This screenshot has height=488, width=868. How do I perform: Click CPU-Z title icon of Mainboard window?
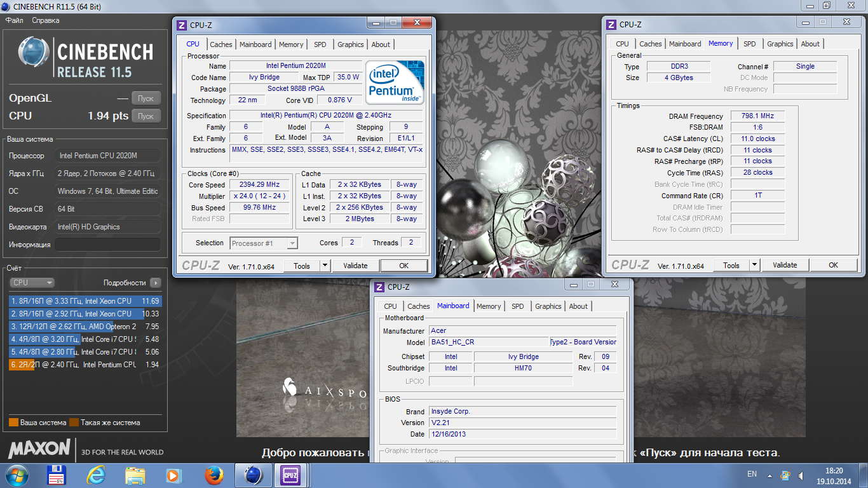pyautogui.click(x=379, y=287)
